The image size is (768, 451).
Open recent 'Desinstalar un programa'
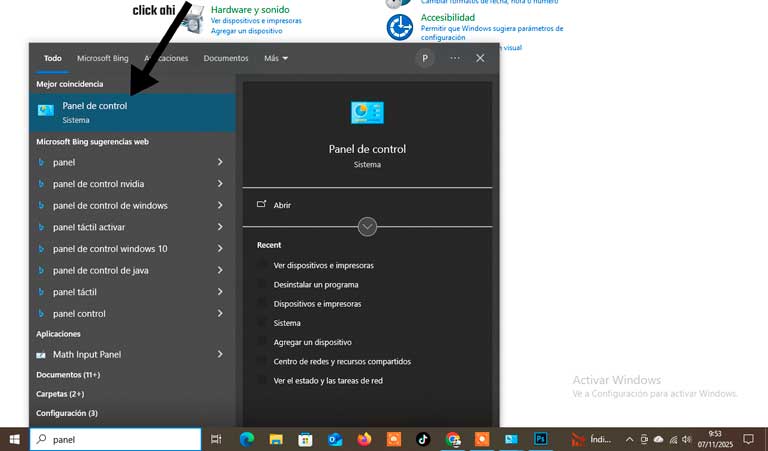coord(316,285)
